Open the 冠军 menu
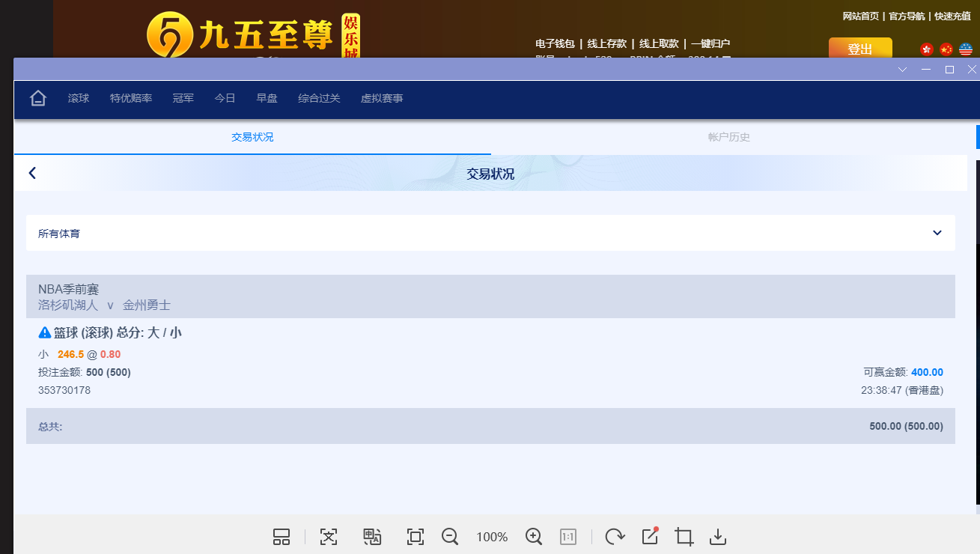This screenshot has width=980, height=554. [183, 98]
